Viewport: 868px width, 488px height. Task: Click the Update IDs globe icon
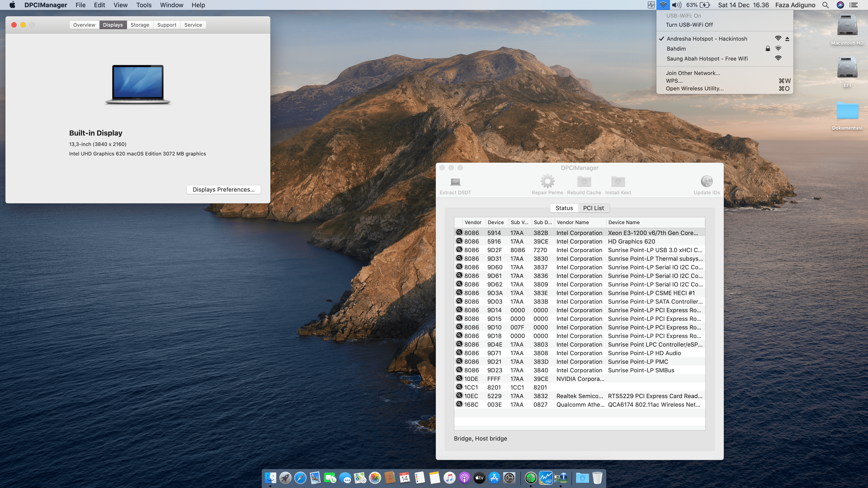coord(707,181)
